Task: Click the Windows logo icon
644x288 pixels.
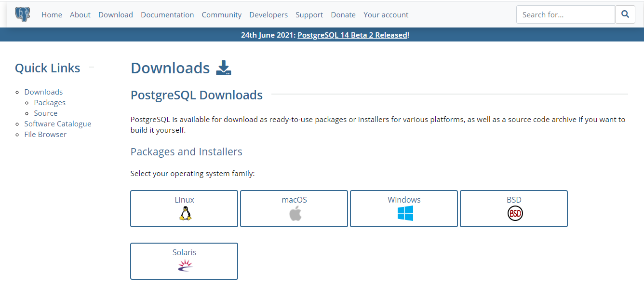Action: (x=405, y=213)
